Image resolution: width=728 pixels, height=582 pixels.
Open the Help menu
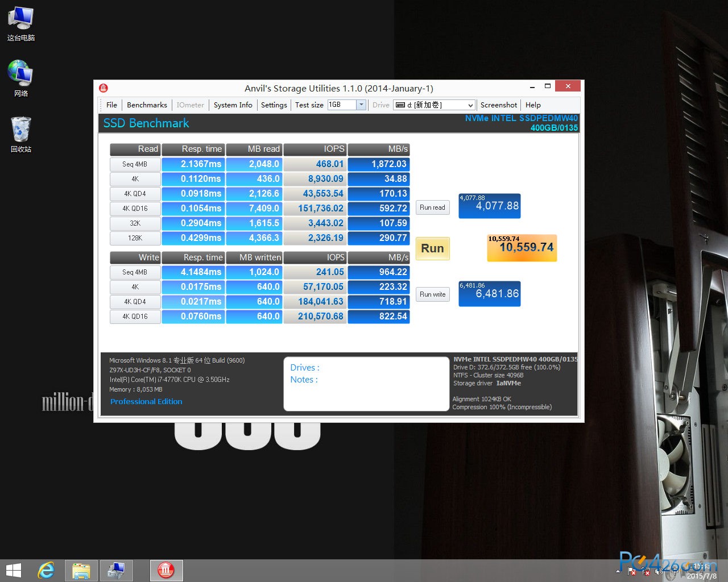(533, 105)
